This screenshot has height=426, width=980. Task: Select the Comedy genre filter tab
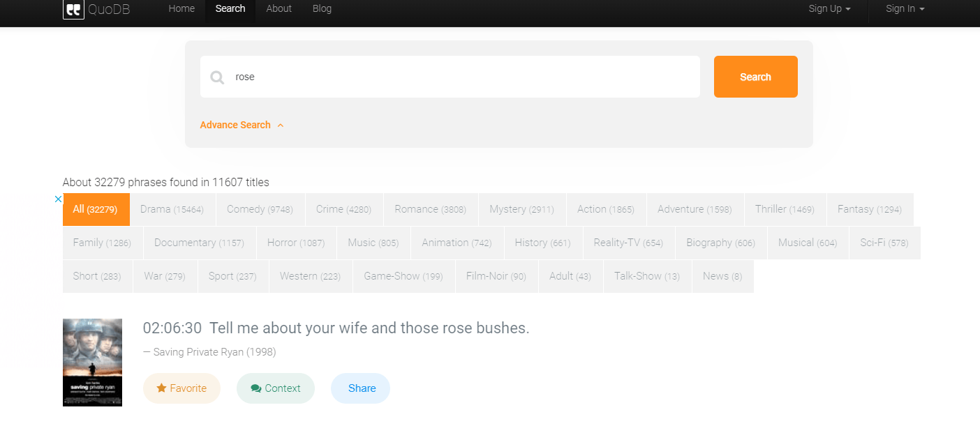[x=260, y=209]
